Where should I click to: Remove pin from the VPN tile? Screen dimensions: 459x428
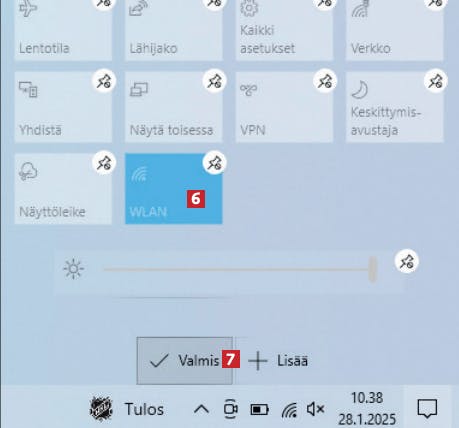tap(325, 81)
